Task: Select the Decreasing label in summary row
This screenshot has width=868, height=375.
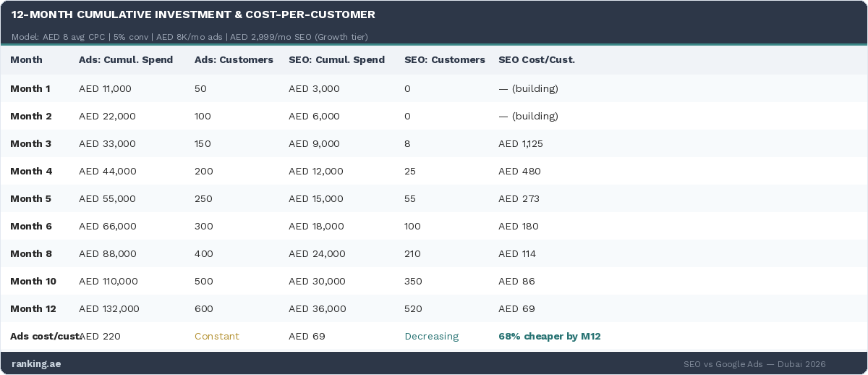Action: (431, 337)
